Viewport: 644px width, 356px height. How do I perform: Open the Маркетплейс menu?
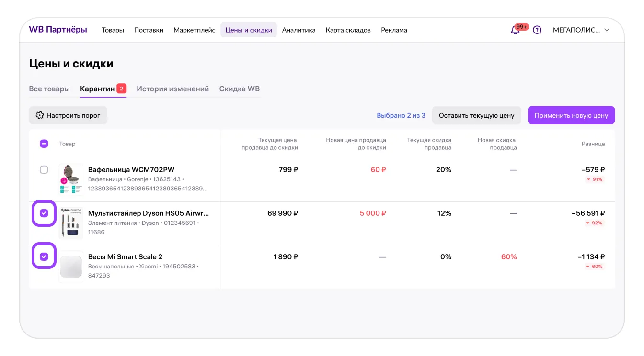[x=194, y=30]
